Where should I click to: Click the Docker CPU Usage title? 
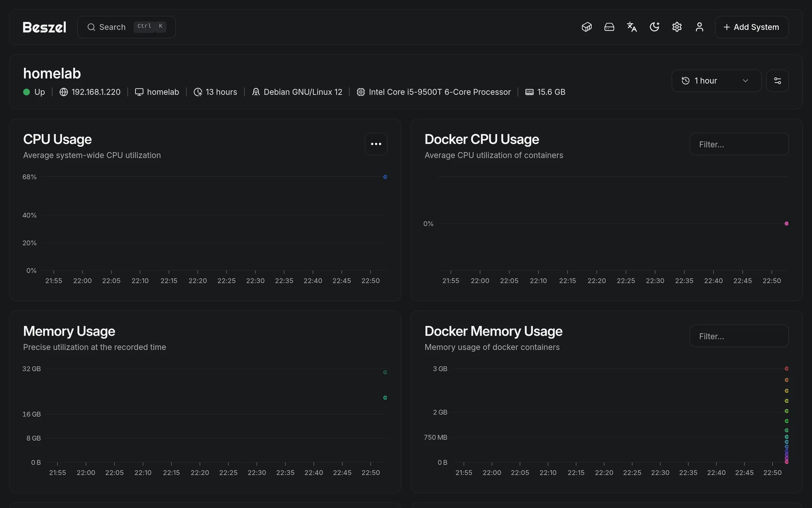482,139
